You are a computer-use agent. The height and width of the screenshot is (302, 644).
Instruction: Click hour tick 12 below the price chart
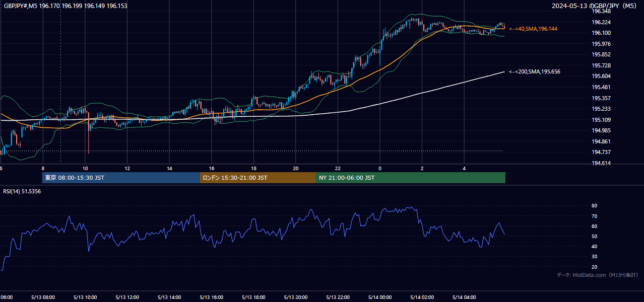[x=127, y=168]
